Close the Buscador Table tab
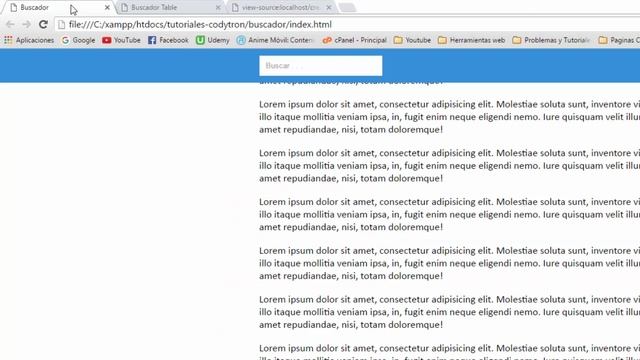Viewport: 640px width, 360px height. click(x=218, y=7)
